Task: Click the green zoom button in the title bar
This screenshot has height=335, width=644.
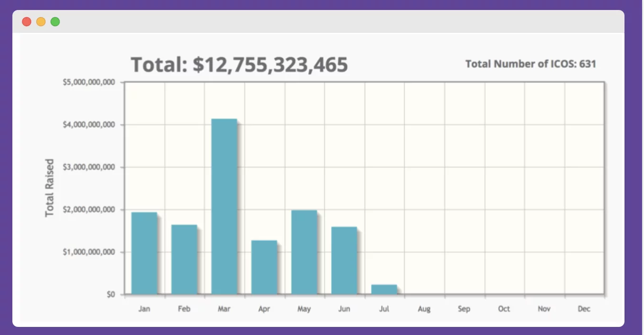Action: pos(55,21)
